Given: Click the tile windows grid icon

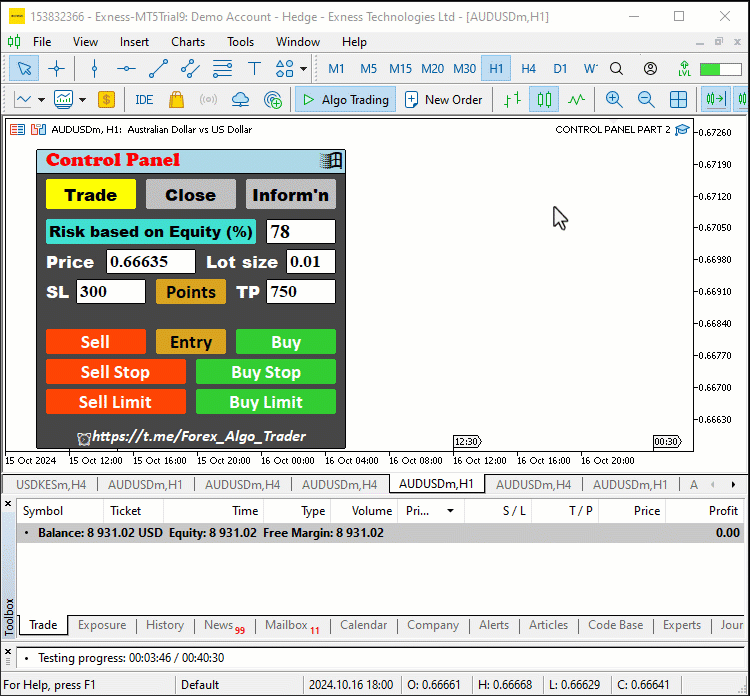Looking at the screenshot, I should tap(678, 100).
